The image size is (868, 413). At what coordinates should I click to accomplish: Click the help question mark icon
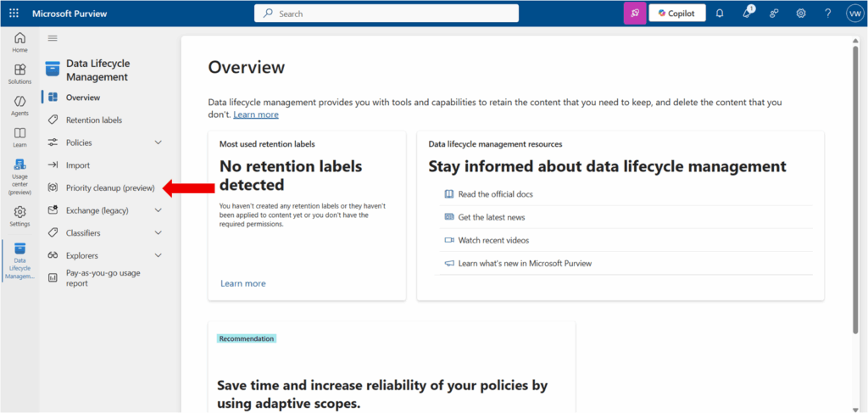tap(827, 14)
